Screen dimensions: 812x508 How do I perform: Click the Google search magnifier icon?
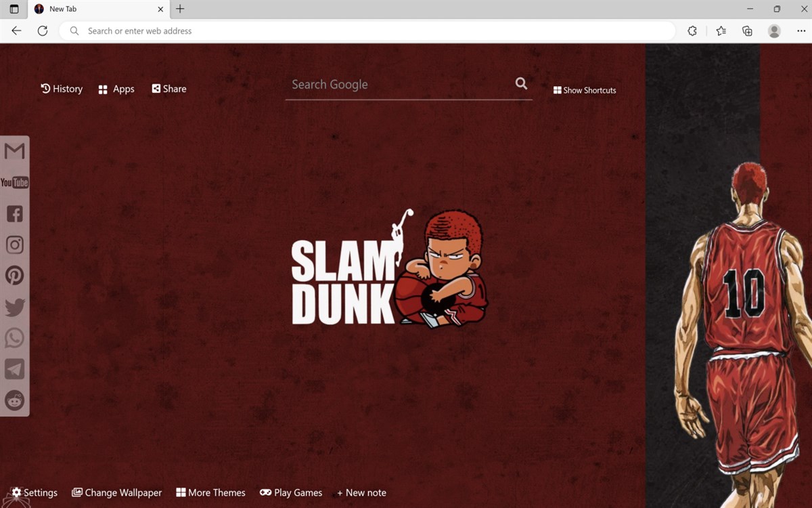[521, 83]
